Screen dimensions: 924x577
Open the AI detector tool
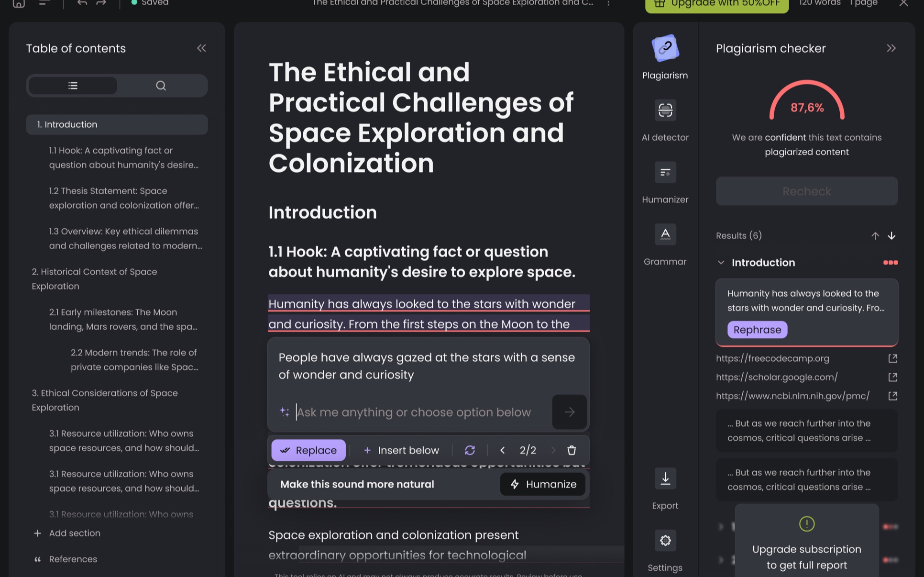point(665,121)
